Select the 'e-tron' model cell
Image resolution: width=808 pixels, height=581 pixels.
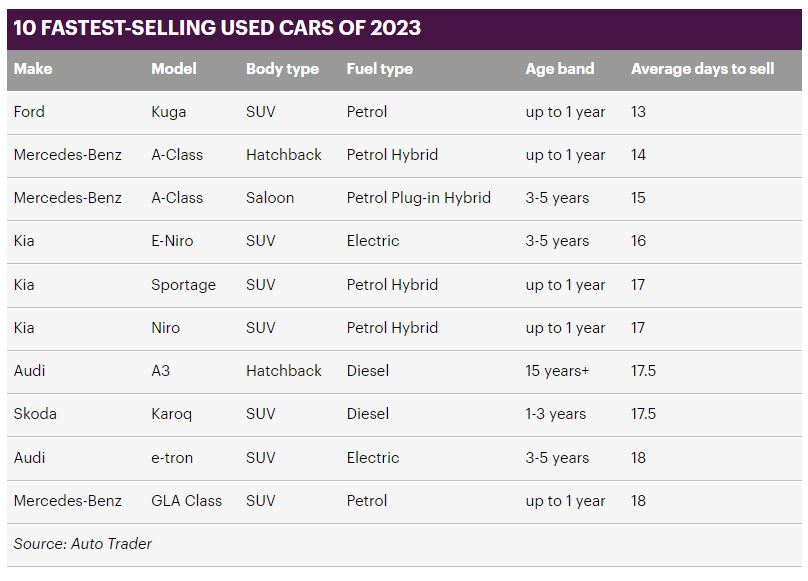[x=172, y=458]
